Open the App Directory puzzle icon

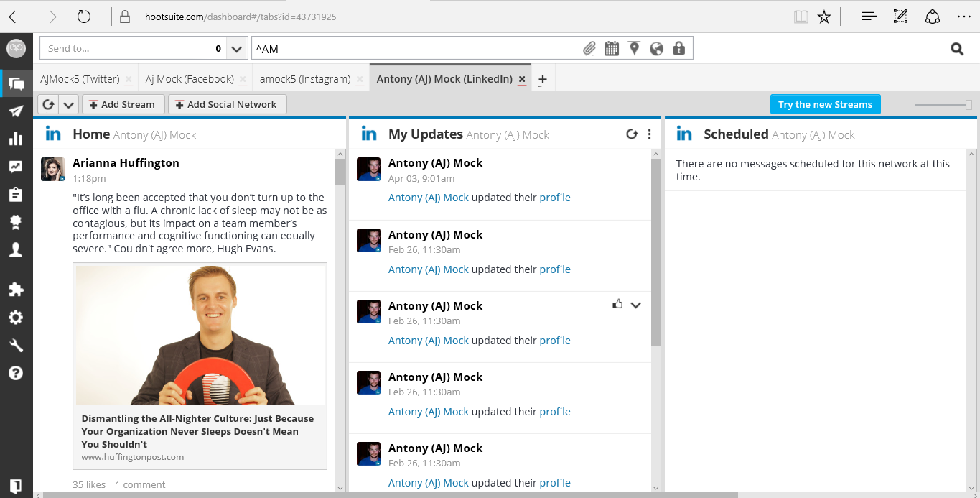16,290
